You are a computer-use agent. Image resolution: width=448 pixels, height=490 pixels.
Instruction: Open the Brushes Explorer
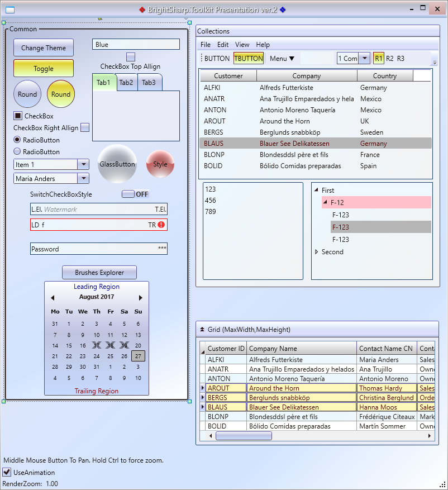(99, 273)
